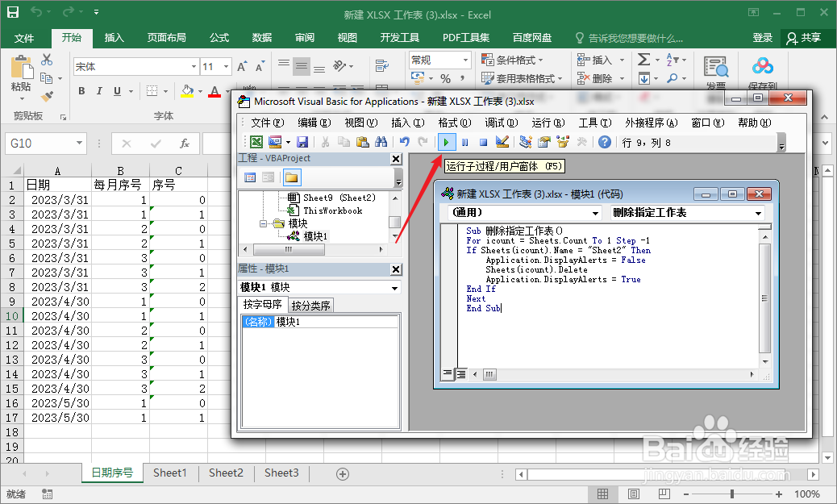Image resolution: width=837 pixels, height=504 pixels.
Task: Open the number format 常规 dropdown
Action: 465,60
